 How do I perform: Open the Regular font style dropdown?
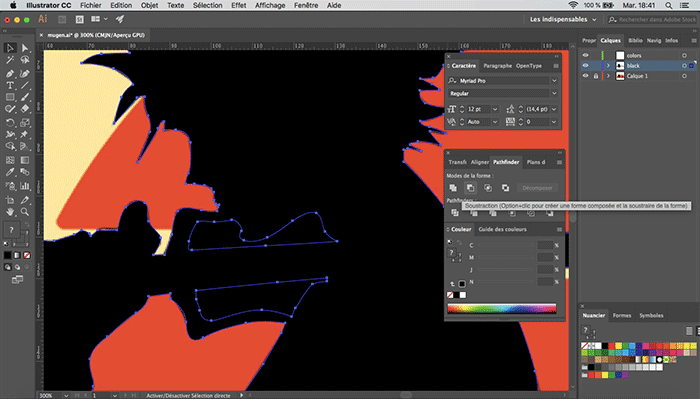[554, 93]
